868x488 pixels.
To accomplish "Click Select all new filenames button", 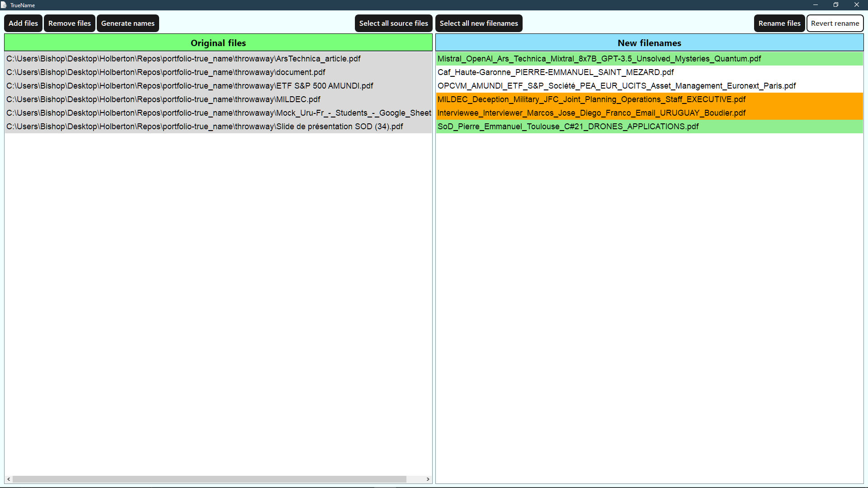I will point(479,23).
